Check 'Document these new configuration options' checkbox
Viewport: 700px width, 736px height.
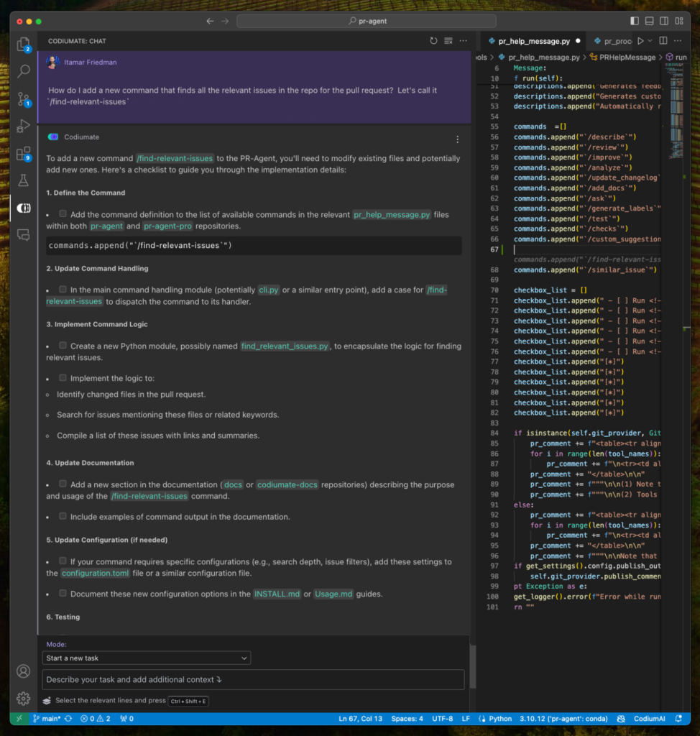point(63,593)
